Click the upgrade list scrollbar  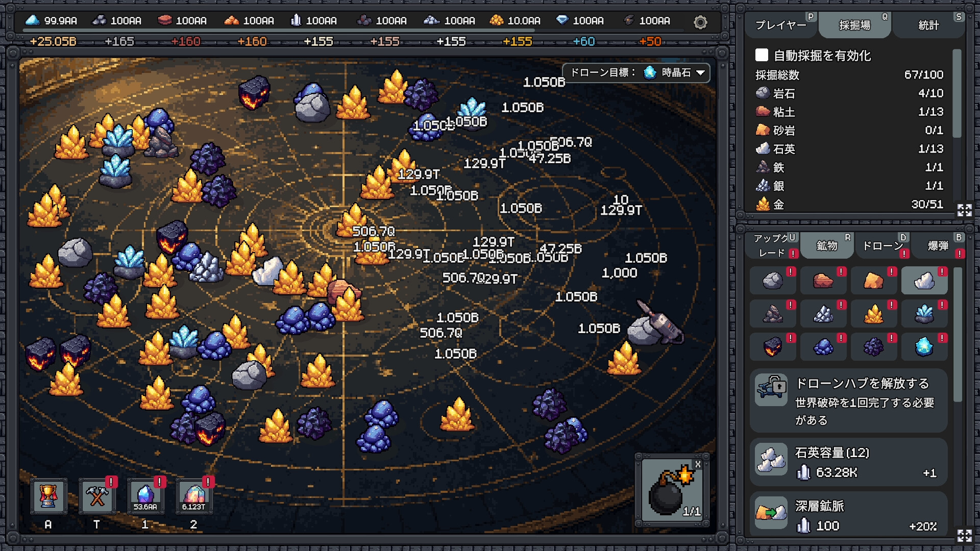[958, 334]
